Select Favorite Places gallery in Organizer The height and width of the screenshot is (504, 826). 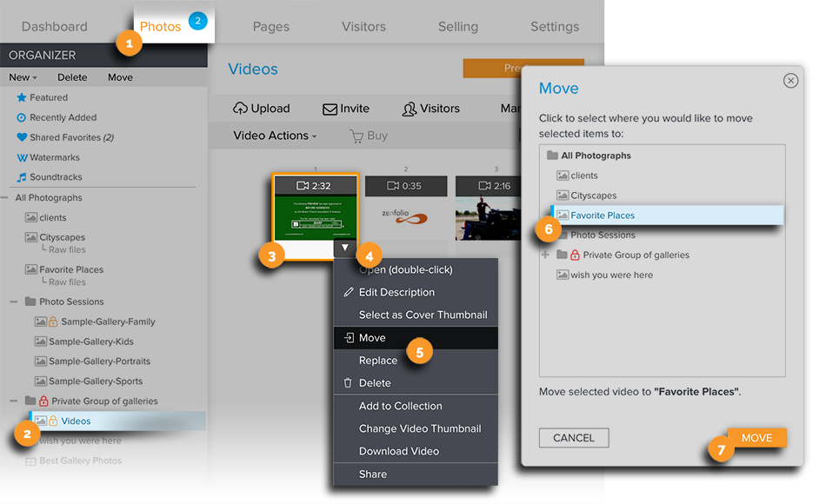coord(64,269)
